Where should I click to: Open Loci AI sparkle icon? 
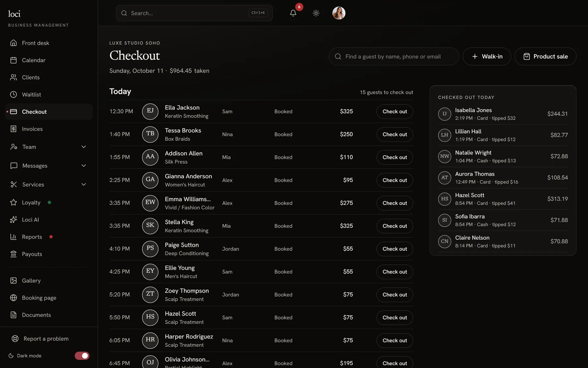click(13, 220)
